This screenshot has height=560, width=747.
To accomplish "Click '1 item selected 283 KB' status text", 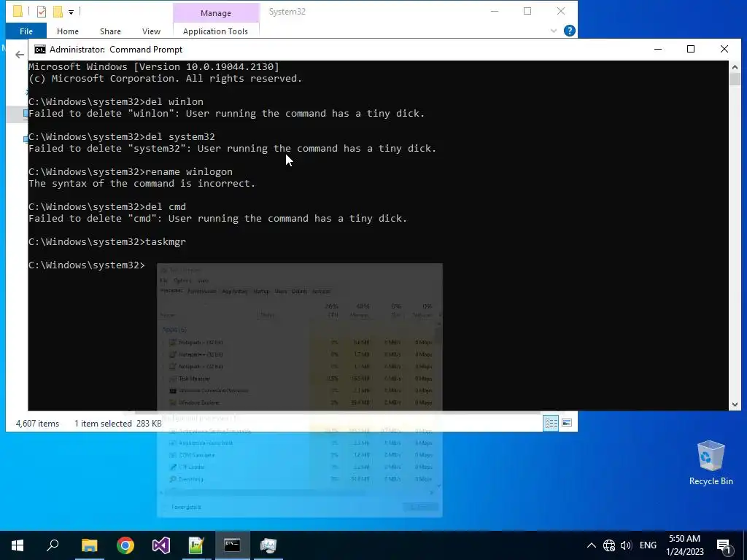I will [117, 424].
